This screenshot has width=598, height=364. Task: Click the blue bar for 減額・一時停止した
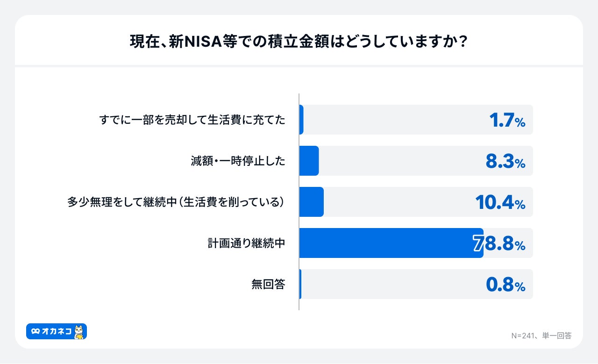309,161
